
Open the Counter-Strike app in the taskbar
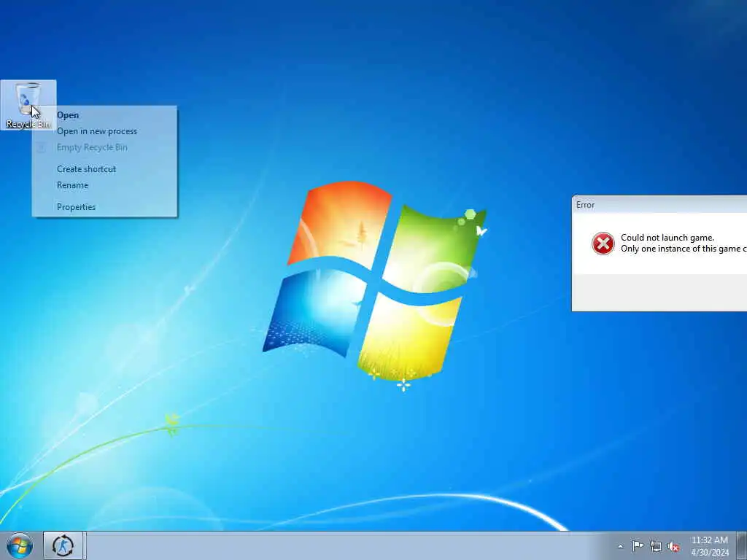[63, 545]
